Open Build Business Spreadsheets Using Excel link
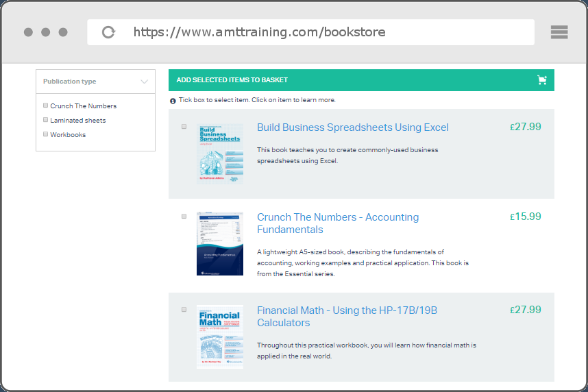The height and width of the screenshot is (392, 588). click(352, 127)
